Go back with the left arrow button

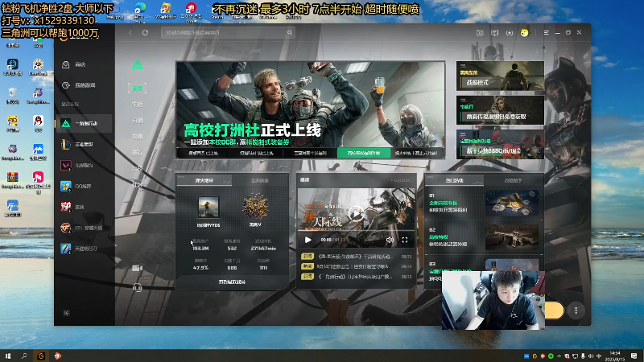pyautogui.click(x=130, y=32)
